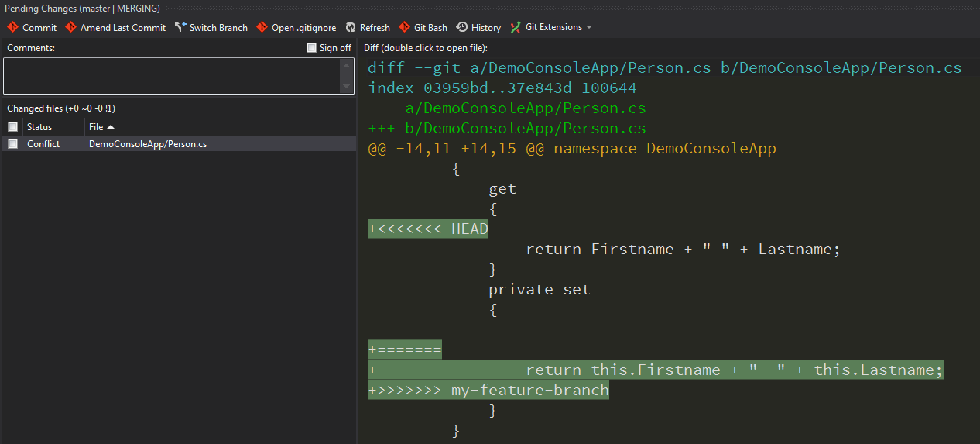
Task: Click the Amend Last Commit icon
Action: tap(71, 27)
